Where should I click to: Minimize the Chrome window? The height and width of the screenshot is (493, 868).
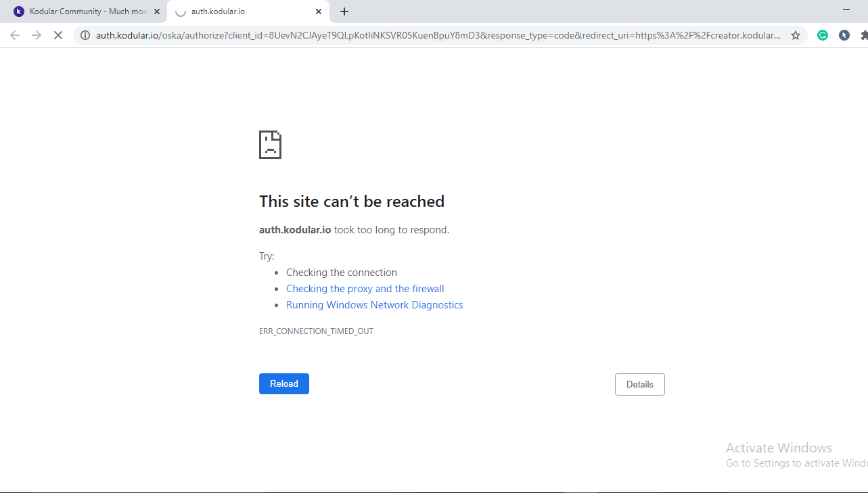tap(846, 11)
